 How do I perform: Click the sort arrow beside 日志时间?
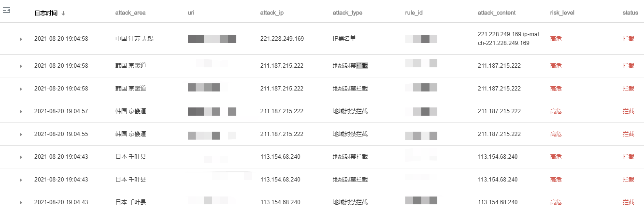point(63,13)
